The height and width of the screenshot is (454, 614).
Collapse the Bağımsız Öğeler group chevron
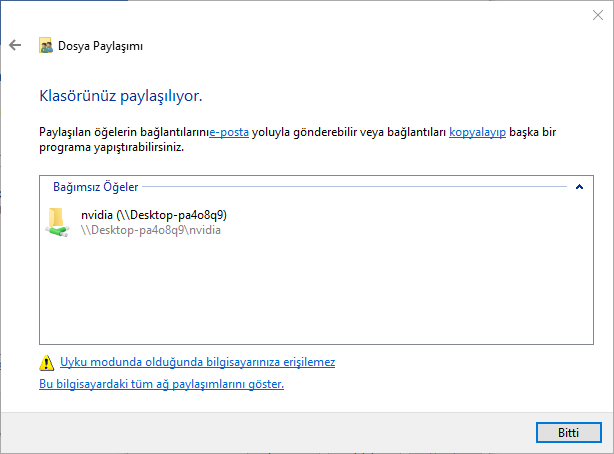pyautogui.click(x=578, y=187)
